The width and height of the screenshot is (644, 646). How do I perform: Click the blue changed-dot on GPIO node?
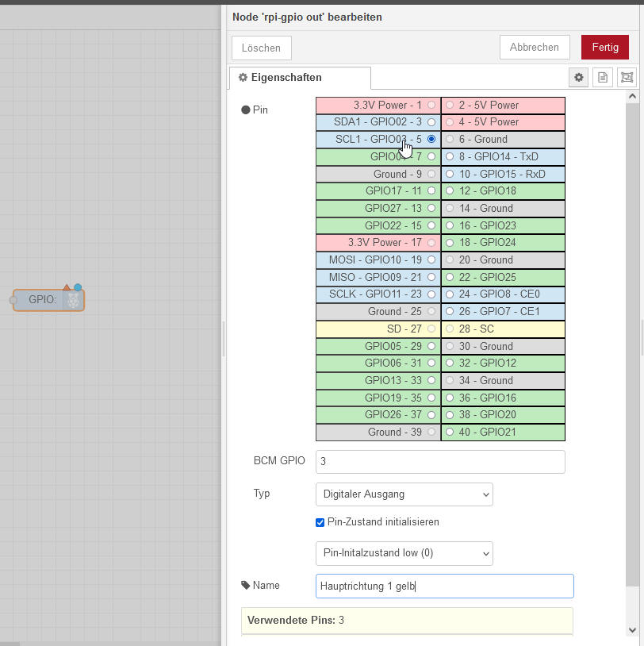click(x=78, y=287)
